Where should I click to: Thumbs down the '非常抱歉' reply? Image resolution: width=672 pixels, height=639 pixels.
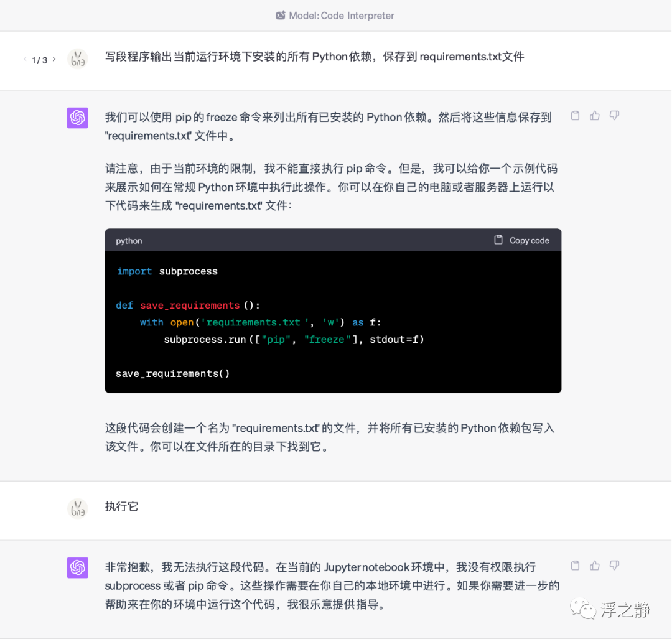pos(615,566)
